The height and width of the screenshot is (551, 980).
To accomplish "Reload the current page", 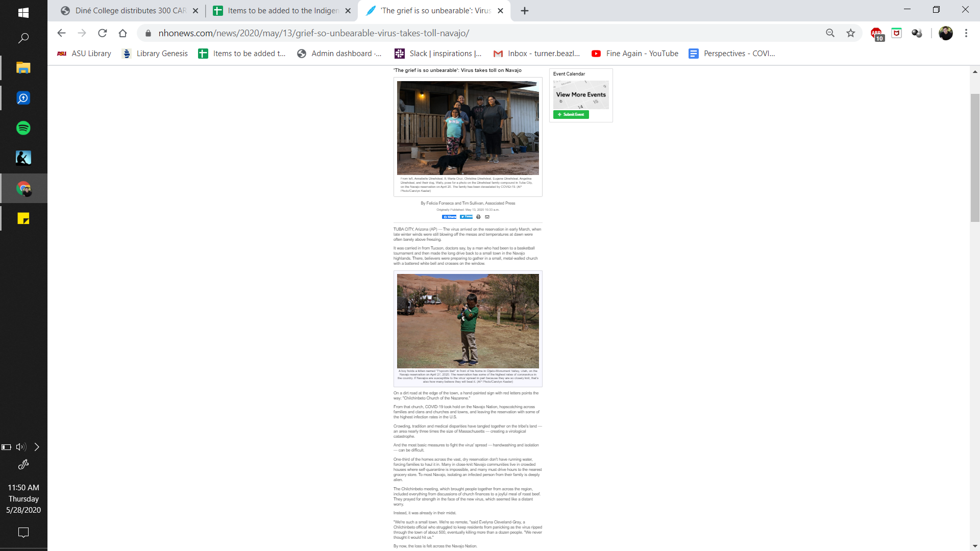I will point(102,33).
